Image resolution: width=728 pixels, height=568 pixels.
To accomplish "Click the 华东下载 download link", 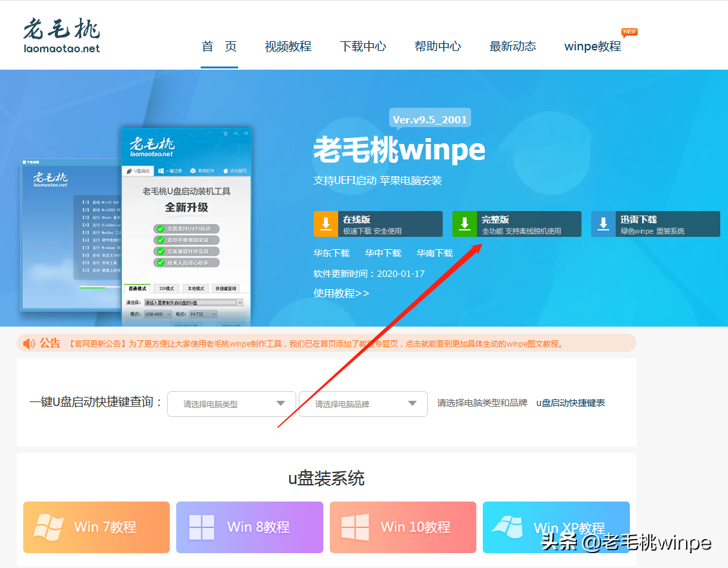I will point(332,253).
